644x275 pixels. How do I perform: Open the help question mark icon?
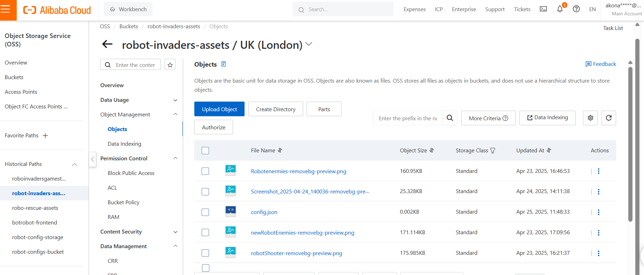[576, 9]
